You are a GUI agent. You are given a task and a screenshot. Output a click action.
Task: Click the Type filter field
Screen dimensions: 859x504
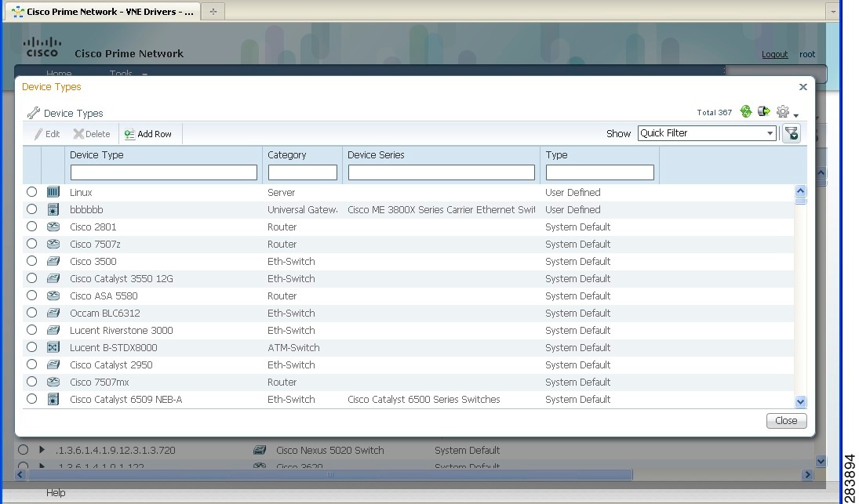(600, 172)
